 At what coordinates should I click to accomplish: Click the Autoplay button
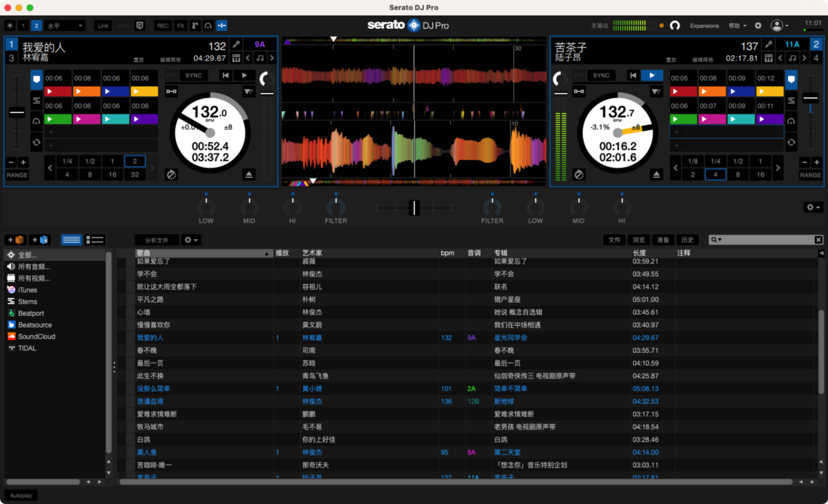pos(21,495)
